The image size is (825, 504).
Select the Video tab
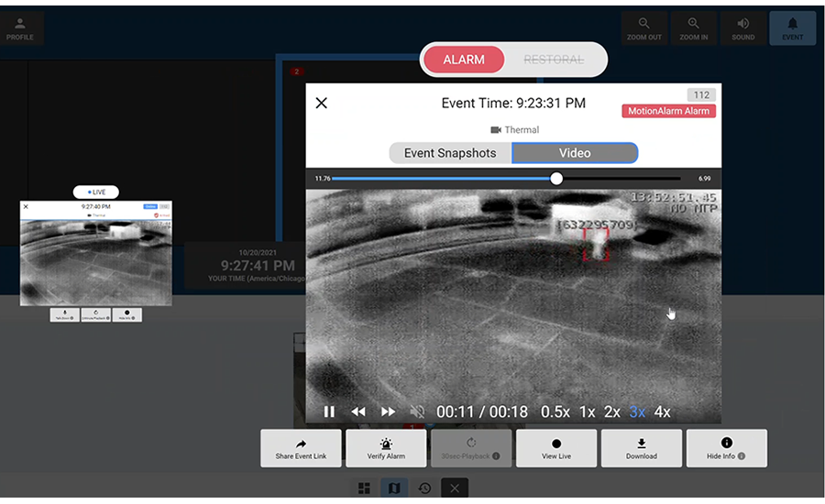coord(575,153)
